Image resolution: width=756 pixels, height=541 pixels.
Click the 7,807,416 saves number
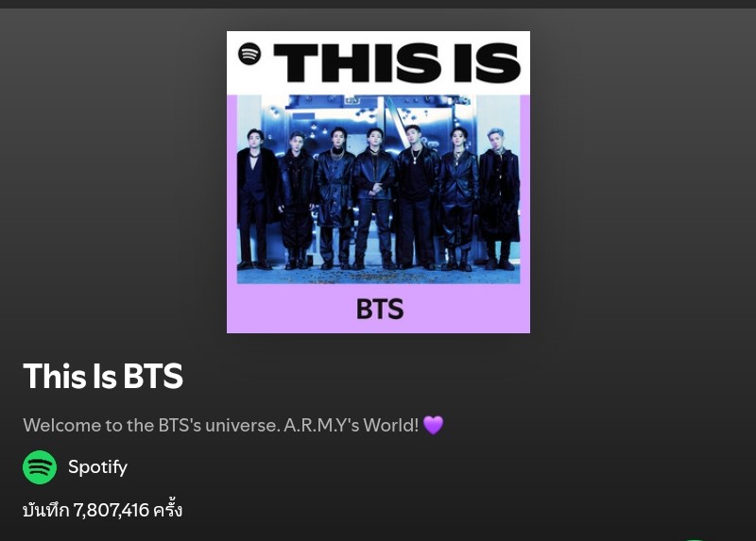pyautogui.click(x=111, y=510)
